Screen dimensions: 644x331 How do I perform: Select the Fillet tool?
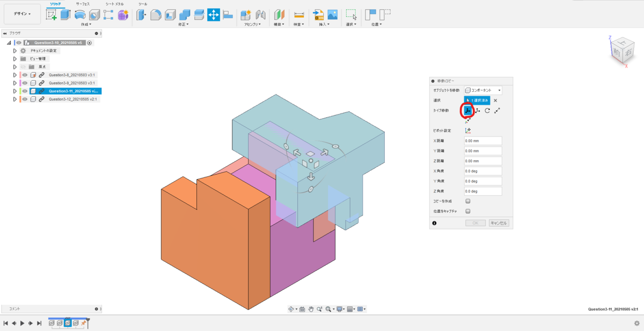(156, 15)
